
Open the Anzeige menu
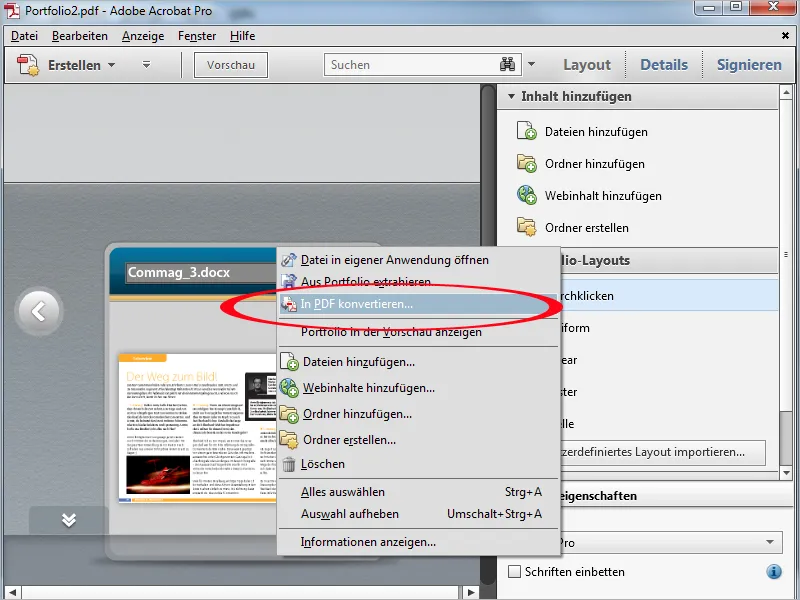tap(143, 36)
